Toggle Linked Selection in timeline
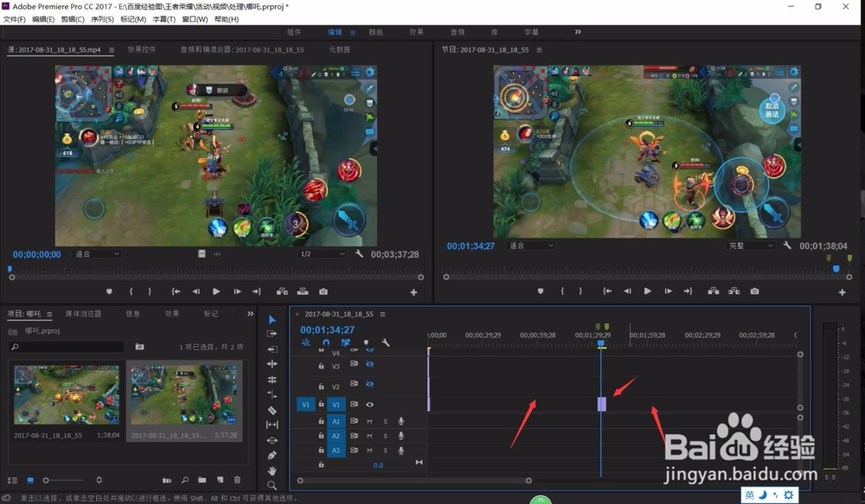 (x=345, y=342)
